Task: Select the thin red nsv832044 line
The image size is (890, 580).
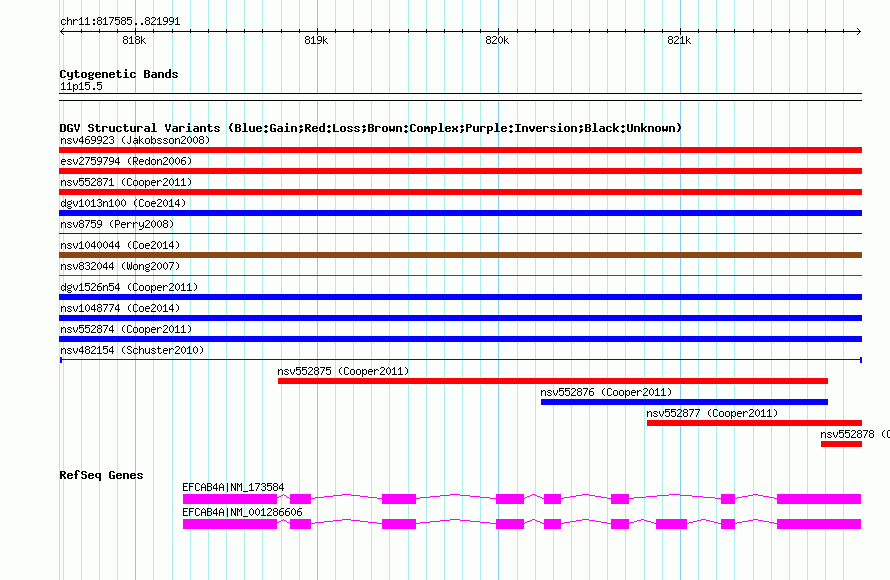Action: click(x=460, y=275)
